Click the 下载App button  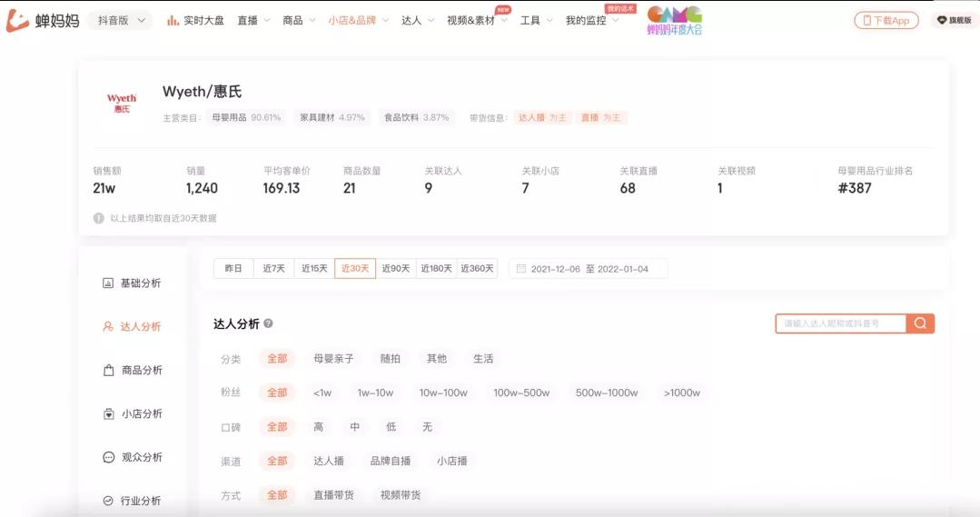886,20
